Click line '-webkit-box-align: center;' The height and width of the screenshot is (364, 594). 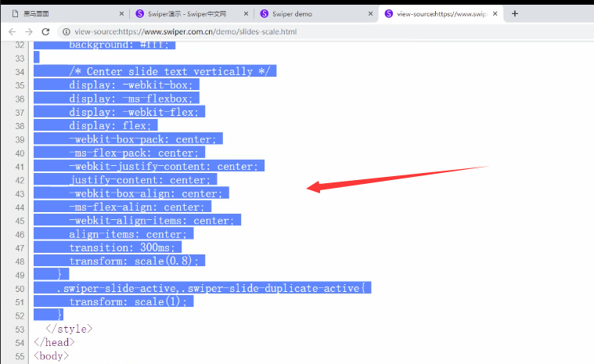[146, 193]
